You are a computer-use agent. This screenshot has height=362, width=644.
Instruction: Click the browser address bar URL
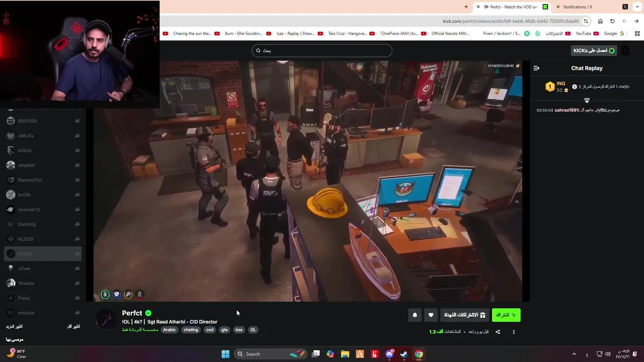coord(511,21)
